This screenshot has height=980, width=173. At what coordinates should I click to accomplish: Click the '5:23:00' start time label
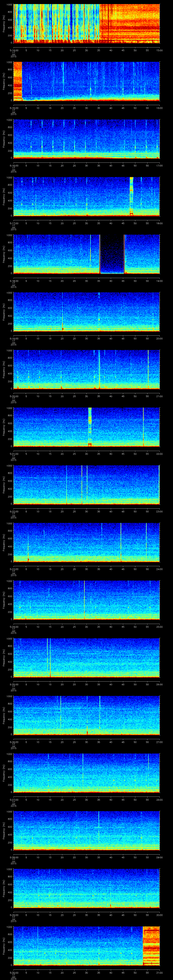point(14,569)
